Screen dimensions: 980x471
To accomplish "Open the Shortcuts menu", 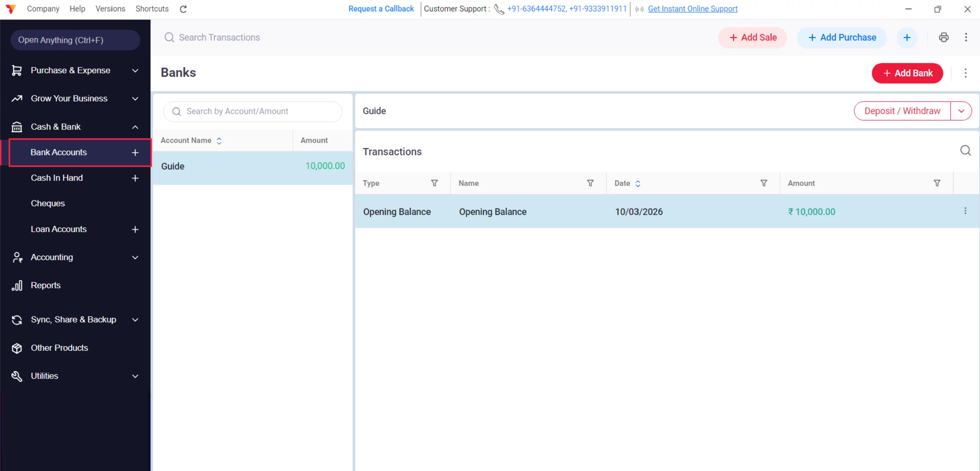I will pyautogui.click(x=152, y=8).
